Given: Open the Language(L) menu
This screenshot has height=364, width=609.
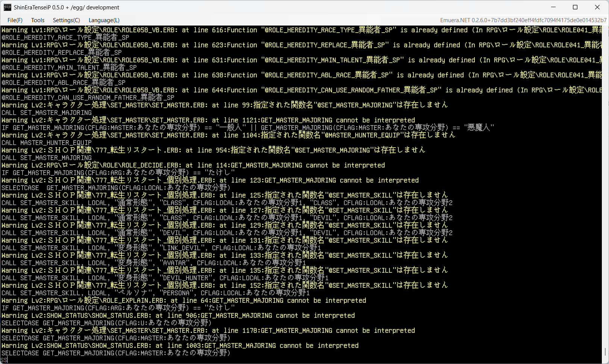Looking at the screenshot, I should tap(104, 20).
